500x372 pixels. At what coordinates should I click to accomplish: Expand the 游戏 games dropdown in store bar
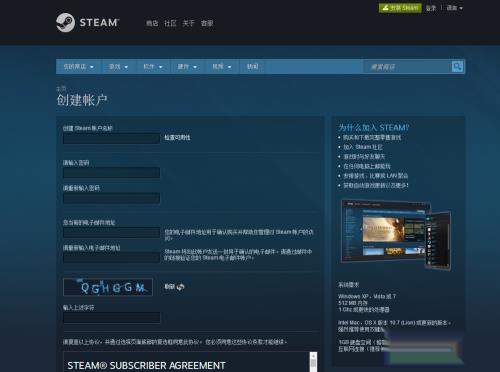click(118, 67)
